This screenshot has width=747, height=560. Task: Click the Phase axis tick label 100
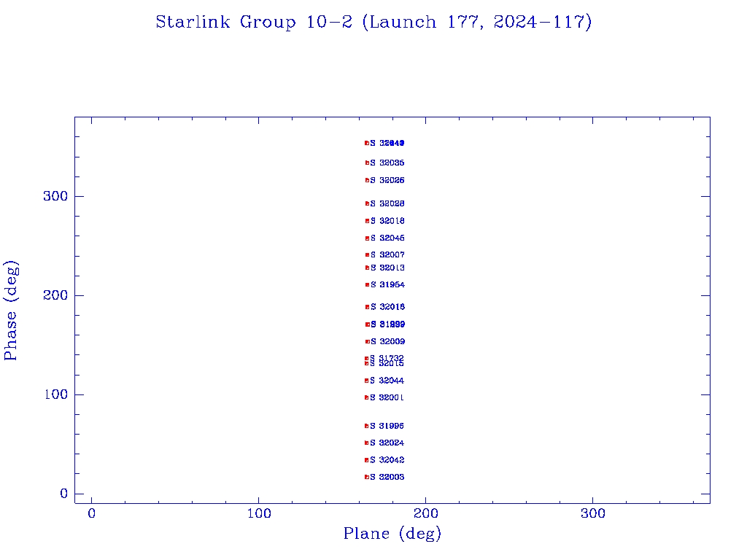pyautogui.click(x=55, y=394)
